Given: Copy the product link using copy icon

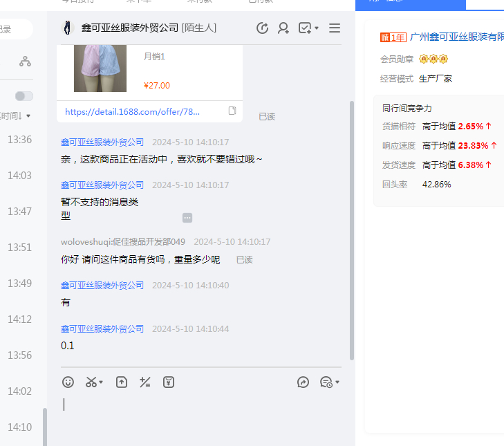Looking at the screenshot, I should point(232,111).
